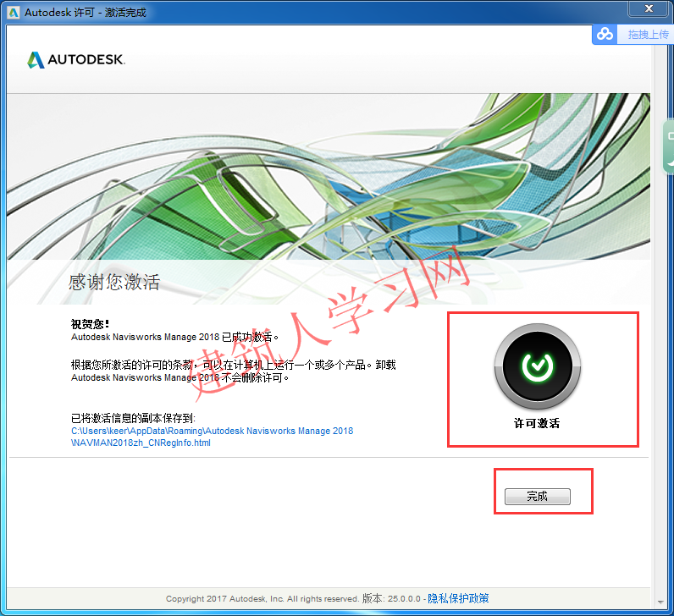This screenshot has width=674, height=616.
Task: Click the text 祝贺您!
Action: coord(90,324)
